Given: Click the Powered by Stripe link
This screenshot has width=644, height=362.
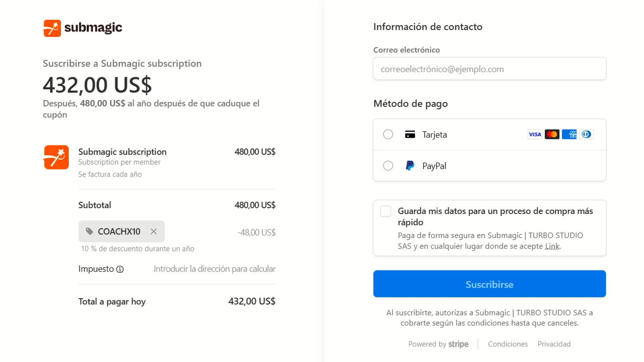Looking at the screenshot, I should point(438,344).
